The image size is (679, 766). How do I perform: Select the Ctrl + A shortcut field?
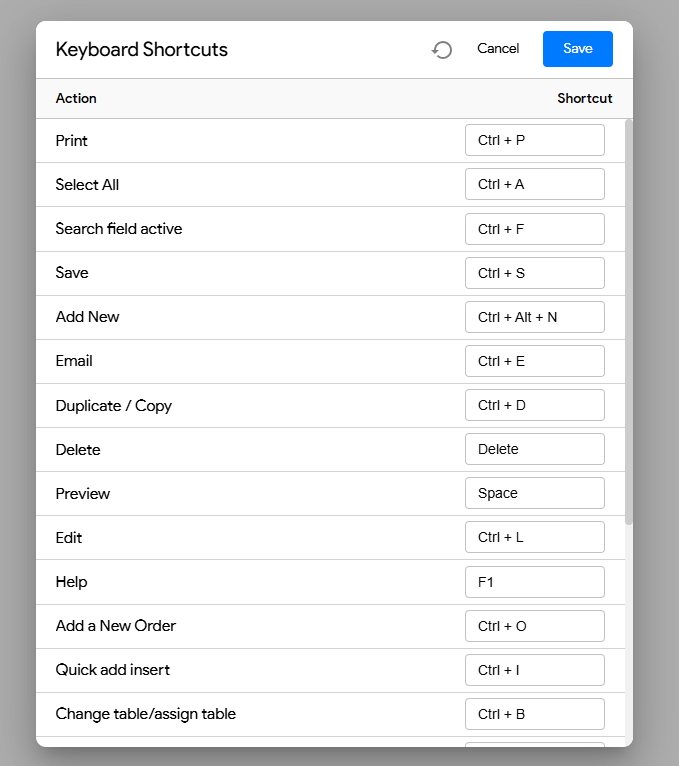coord(535,184)
